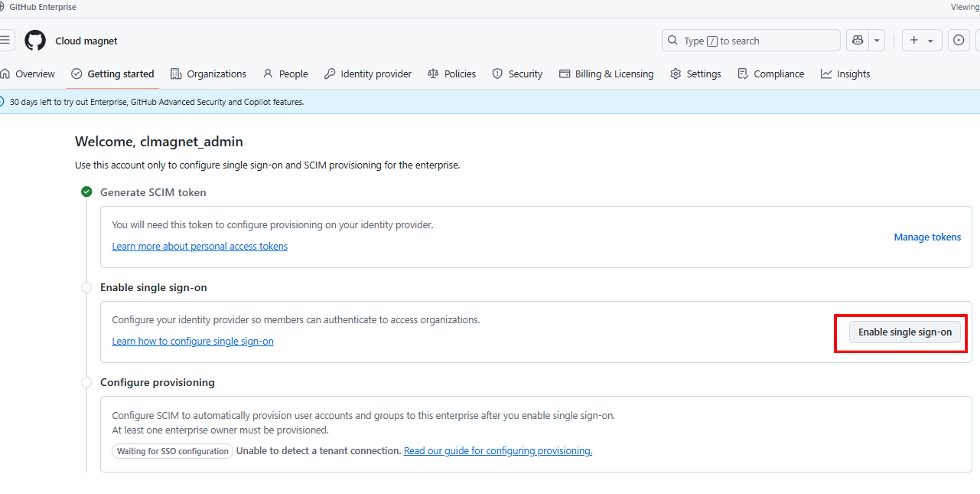Click the 30 days left trial banner text
980x494 pixels.
pos(157,102)
